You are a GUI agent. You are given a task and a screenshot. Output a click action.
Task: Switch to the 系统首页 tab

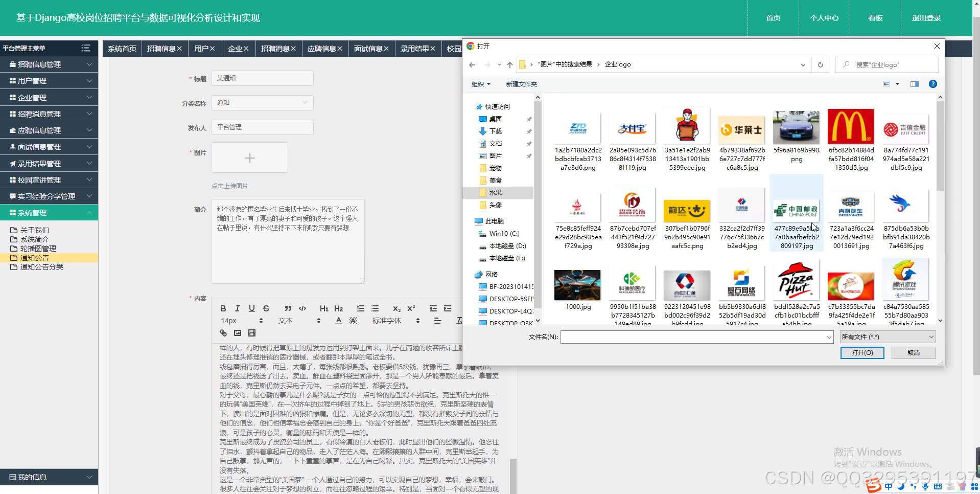[122, 49]
